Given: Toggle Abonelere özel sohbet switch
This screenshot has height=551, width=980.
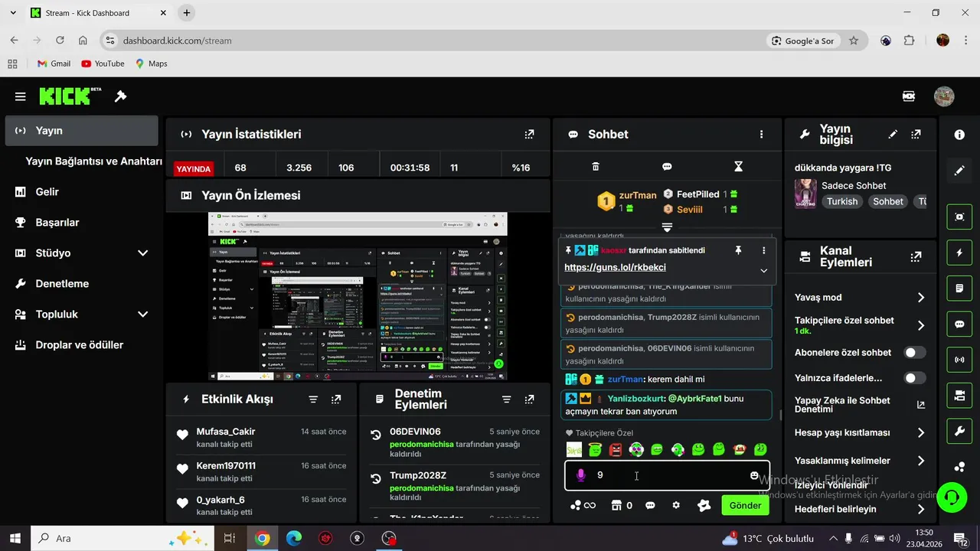Looking at the screenshot, I should [915, 353].
